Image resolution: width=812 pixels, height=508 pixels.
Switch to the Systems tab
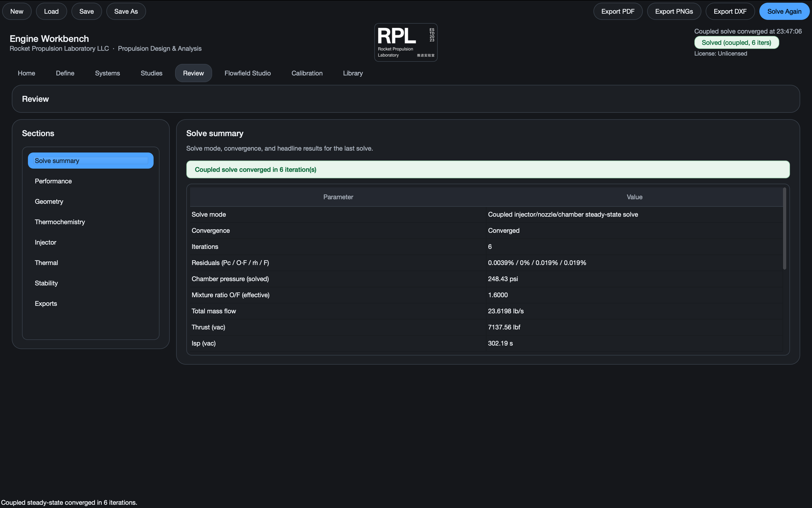pos(107,73)
